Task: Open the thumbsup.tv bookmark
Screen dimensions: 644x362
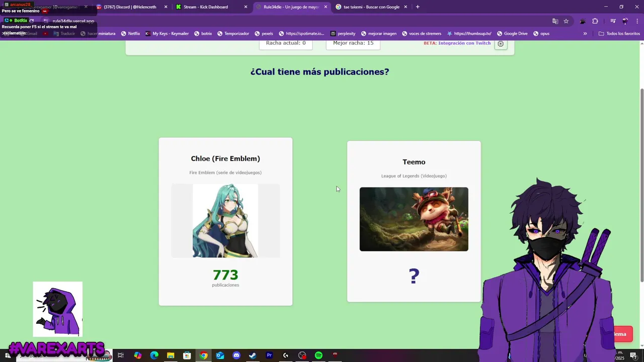Action: (x=469, y=34)
